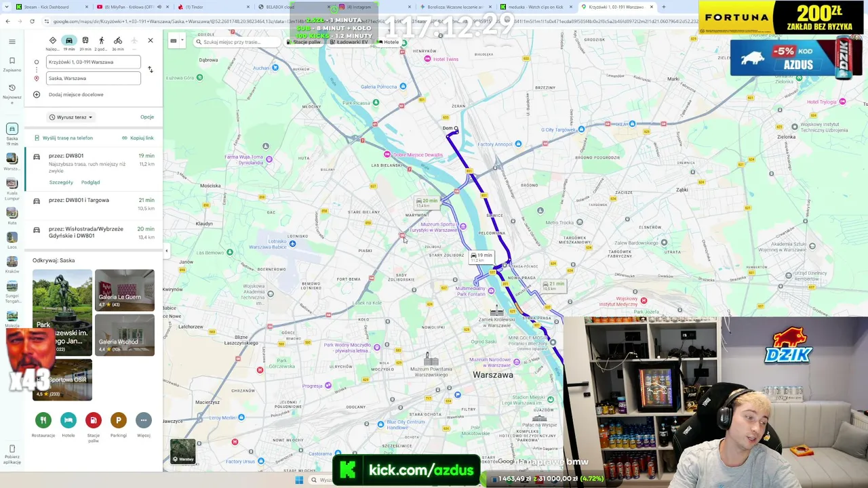Click the Windows taskbar search icon
Screen dimensions: 868x488
[313, 480]
